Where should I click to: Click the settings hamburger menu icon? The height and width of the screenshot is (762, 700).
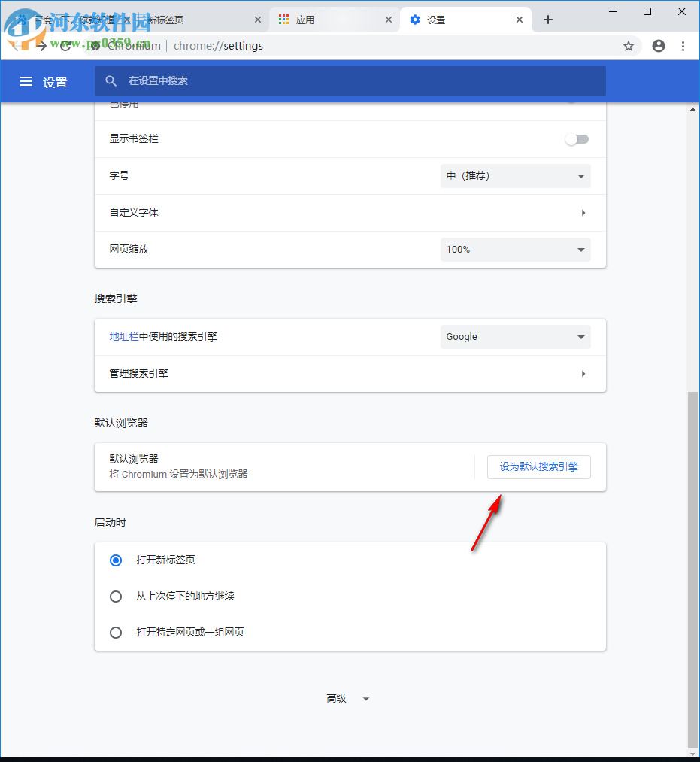26,82
